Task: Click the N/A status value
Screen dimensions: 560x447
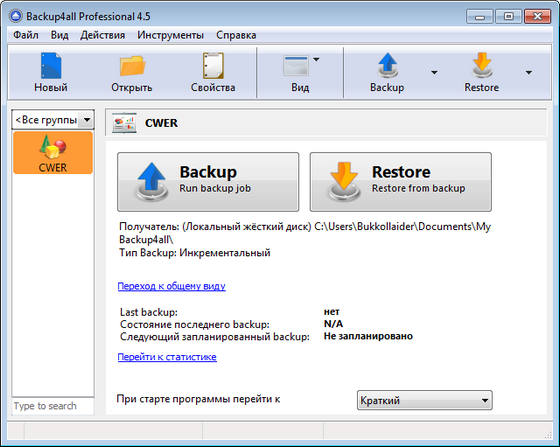Action: [333, 324]
